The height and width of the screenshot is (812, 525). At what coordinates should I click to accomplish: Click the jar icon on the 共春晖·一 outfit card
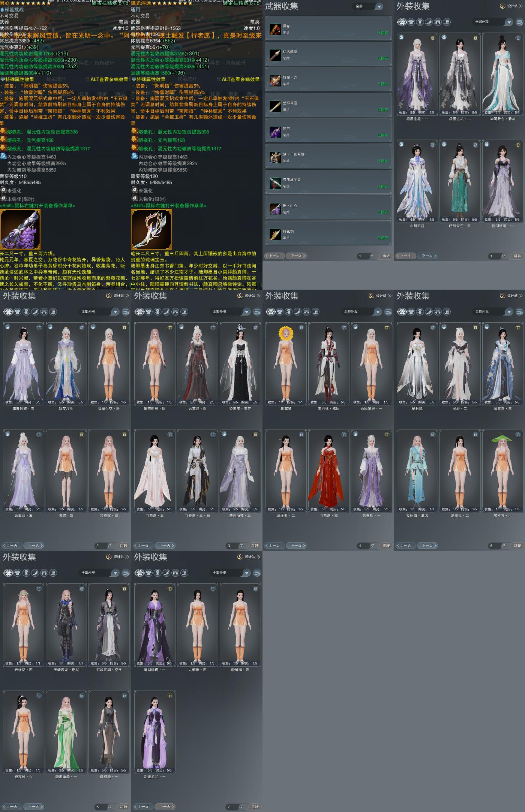(355, 434)
